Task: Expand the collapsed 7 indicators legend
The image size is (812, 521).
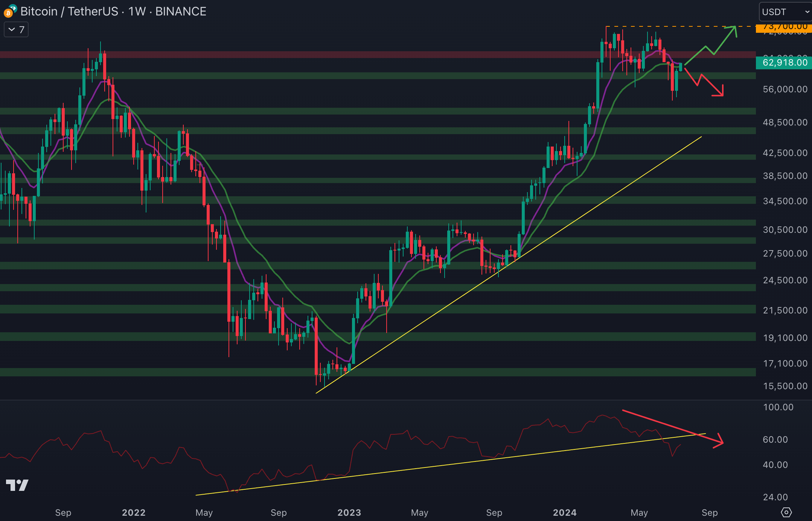Action: click(x=16, y=30)
